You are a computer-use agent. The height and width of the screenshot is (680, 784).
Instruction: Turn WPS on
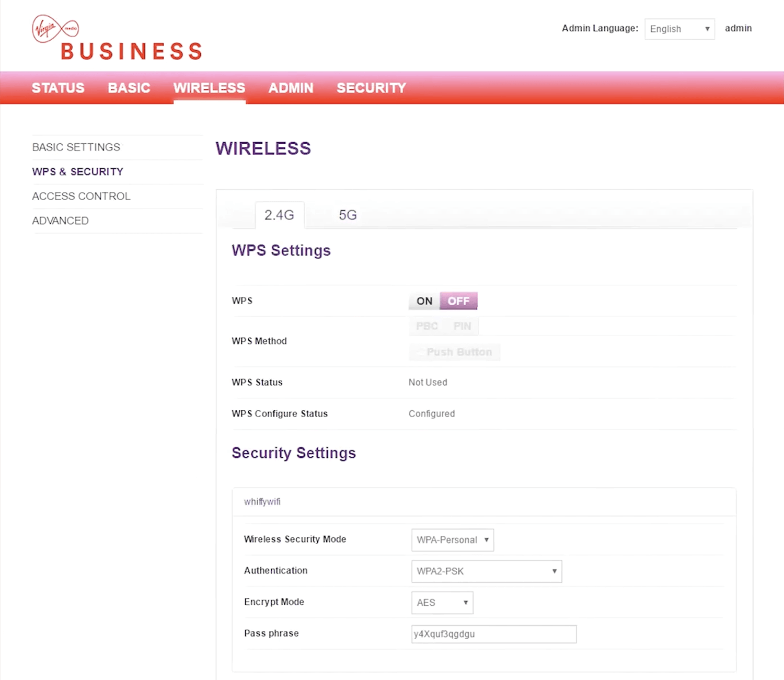[x=424, y=301]
